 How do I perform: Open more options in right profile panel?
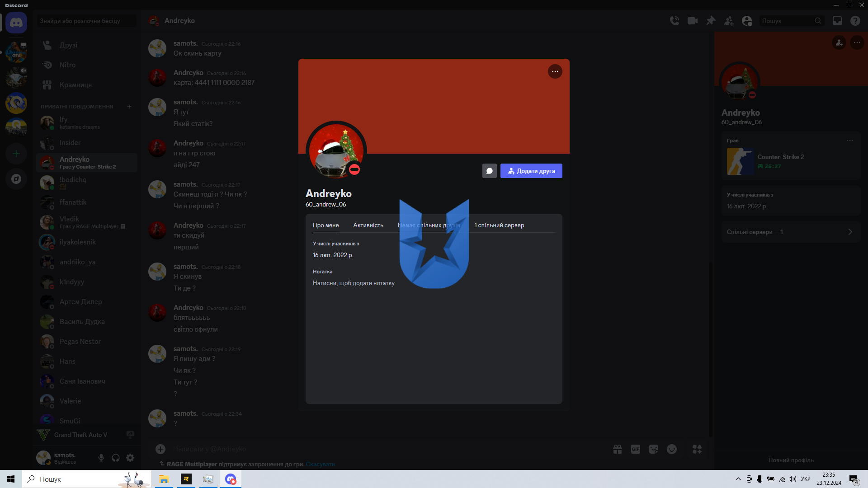point(857,42)
